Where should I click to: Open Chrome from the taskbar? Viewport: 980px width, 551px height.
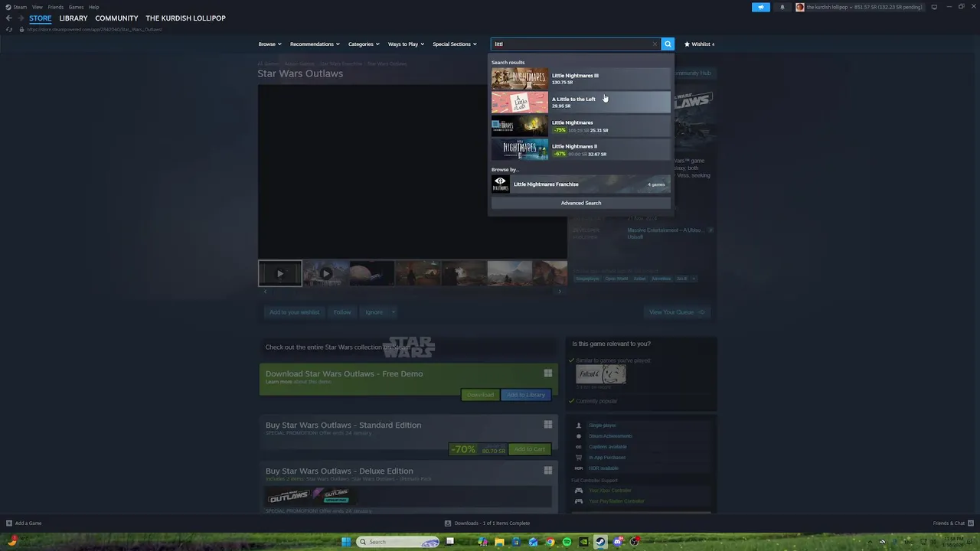(550, 542)
